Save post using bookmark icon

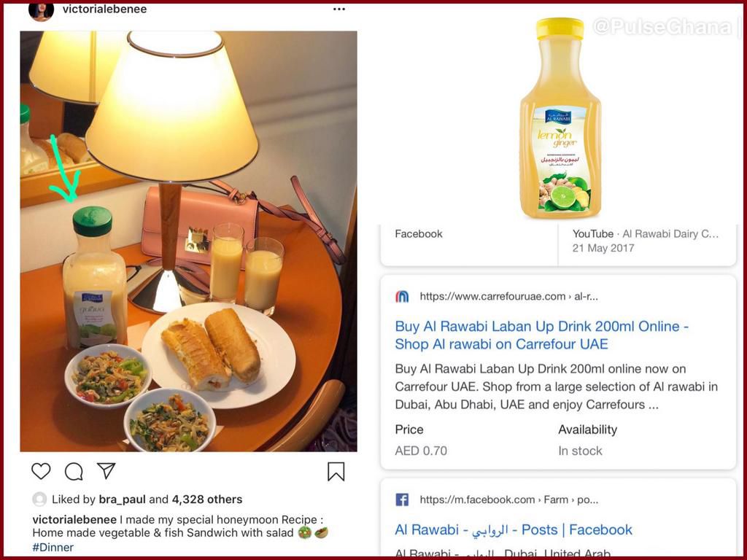336,472
